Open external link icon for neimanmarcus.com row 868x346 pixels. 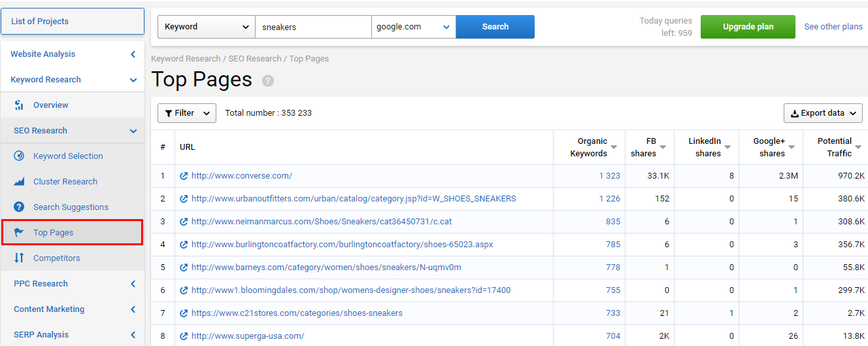click(184, 222)
